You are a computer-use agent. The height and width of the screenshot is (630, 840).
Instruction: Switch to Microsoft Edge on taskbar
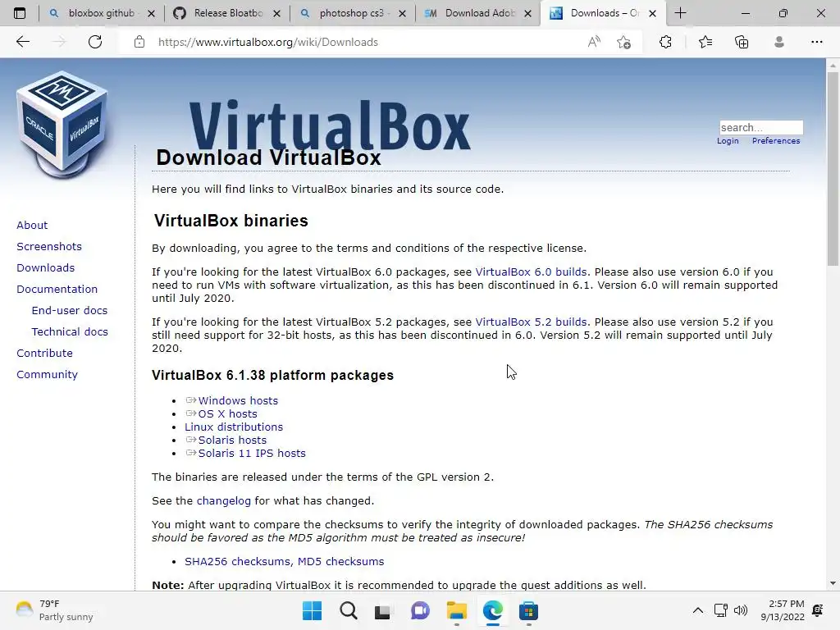[x=493, y=610]
